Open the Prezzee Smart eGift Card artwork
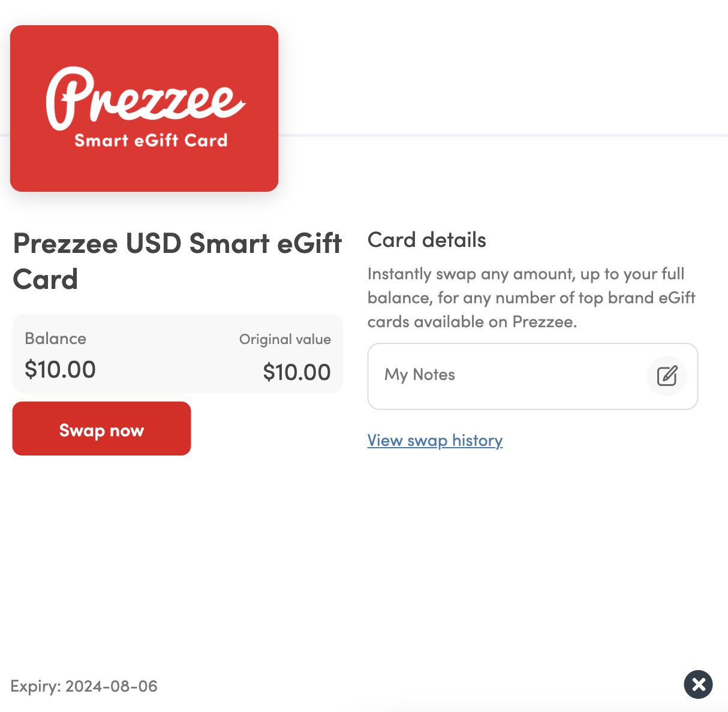Screen dimensions: 728x712 (144, 108)
